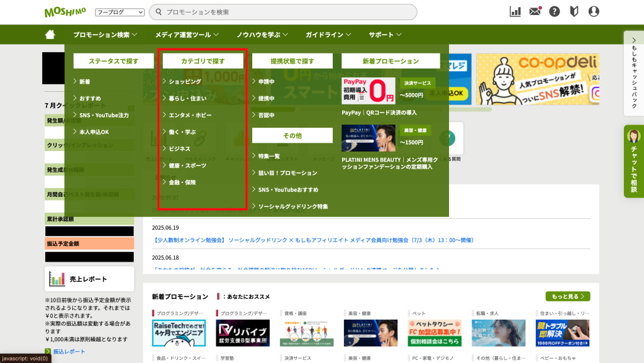Click the magnifying glass search icon
Image resolution: width=644 pixels, height=363 pixels.
click(x=157, y=12)
